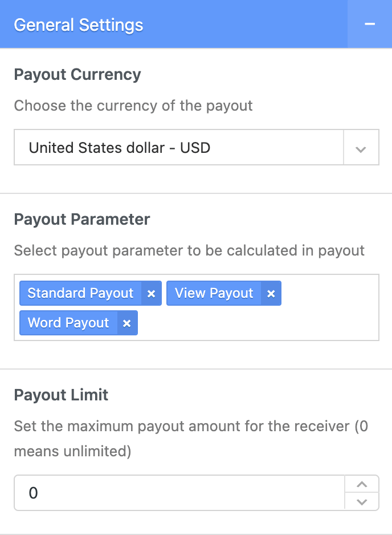
Task: Click the 'Select payout parameter' description text
Action: pos(189,250)
